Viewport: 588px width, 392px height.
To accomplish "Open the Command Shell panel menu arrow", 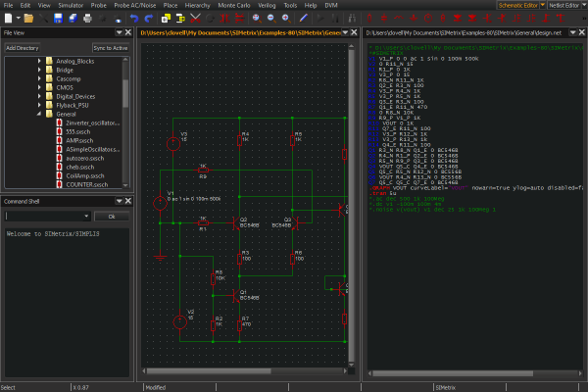I will tap(119, 201).
